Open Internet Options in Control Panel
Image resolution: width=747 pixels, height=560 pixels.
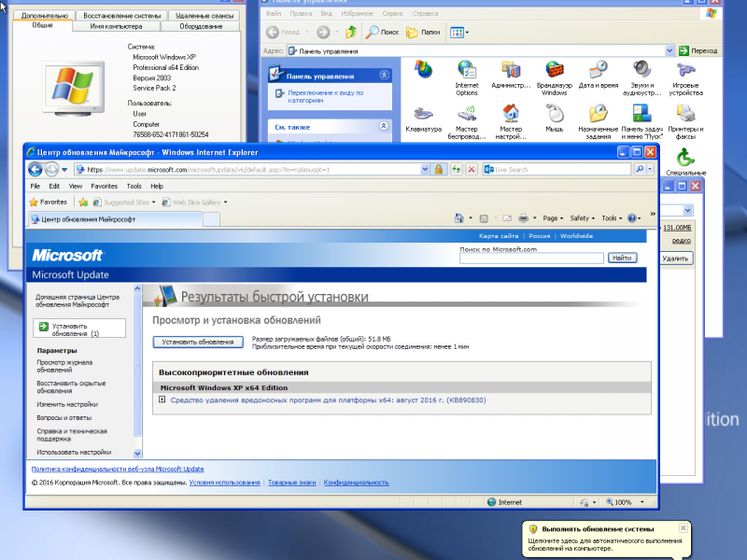[x=466, y=78]
